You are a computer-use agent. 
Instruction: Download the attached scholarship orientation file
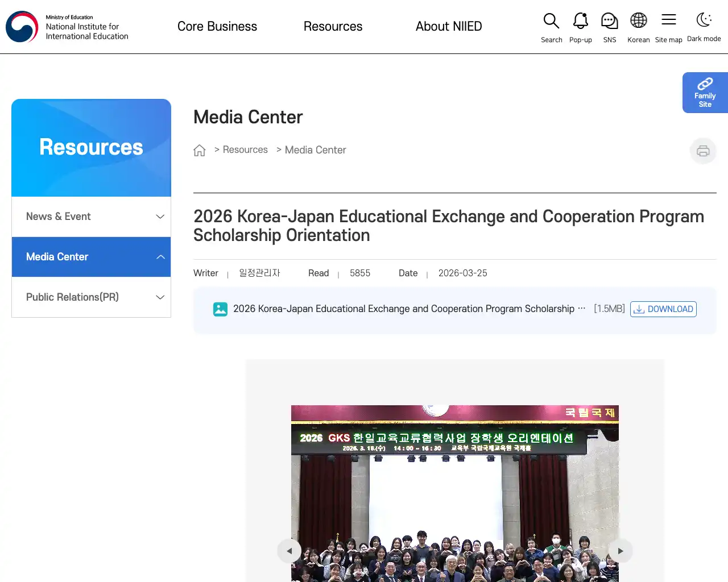[x=663, y=309]
